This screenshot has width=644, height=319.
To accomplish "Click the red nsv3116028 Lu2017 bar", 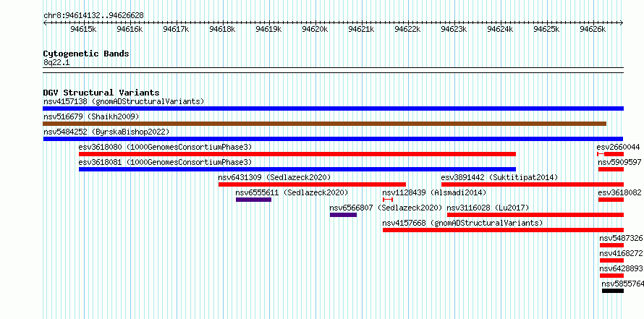I will [x=535, y=215].
